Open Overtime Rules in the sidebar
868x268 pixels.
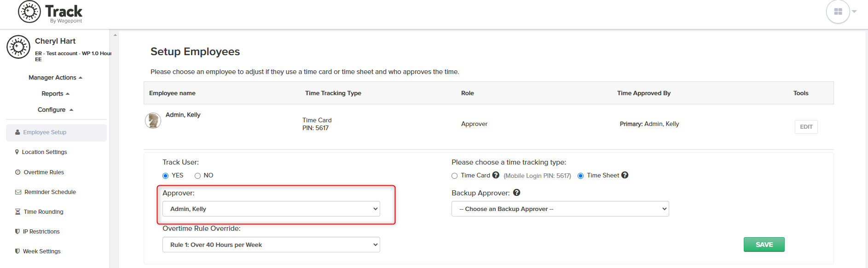44,172
